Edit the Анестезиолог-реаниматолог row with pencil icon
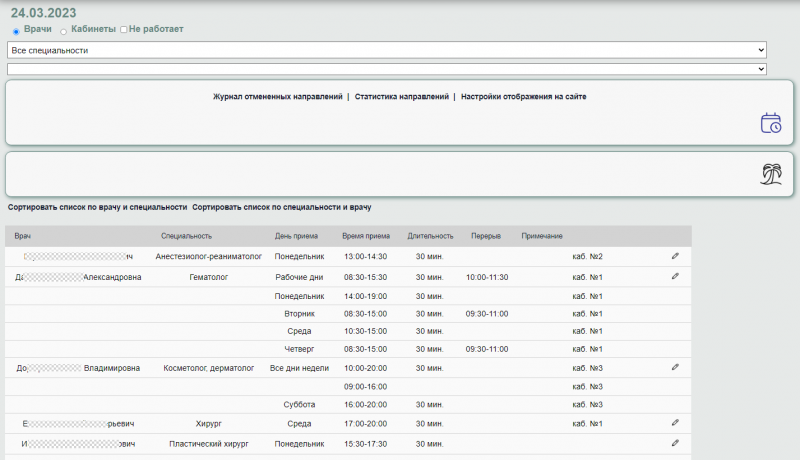This screenshot has height=460, width=800. 675,256
